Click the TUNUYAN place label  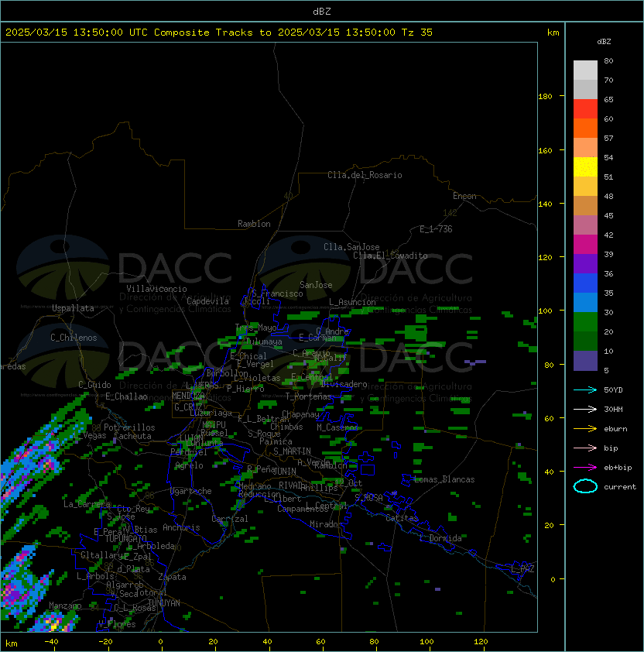[x=164, y=603]
